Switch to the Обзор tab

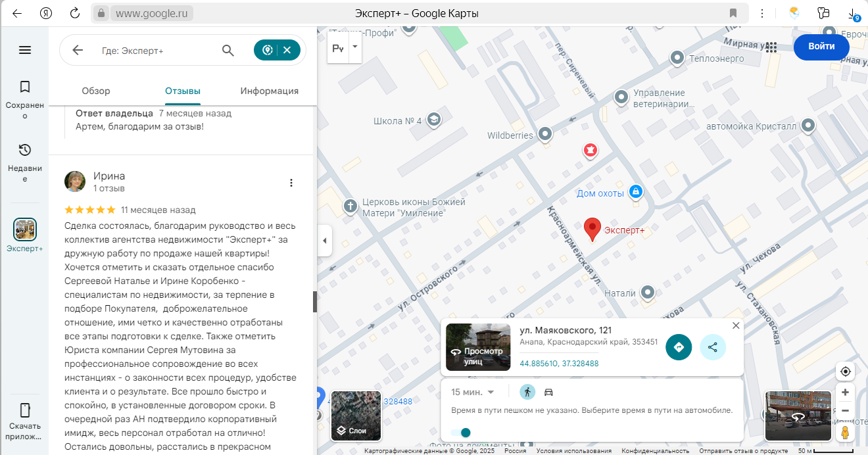(x=96, y=91)
